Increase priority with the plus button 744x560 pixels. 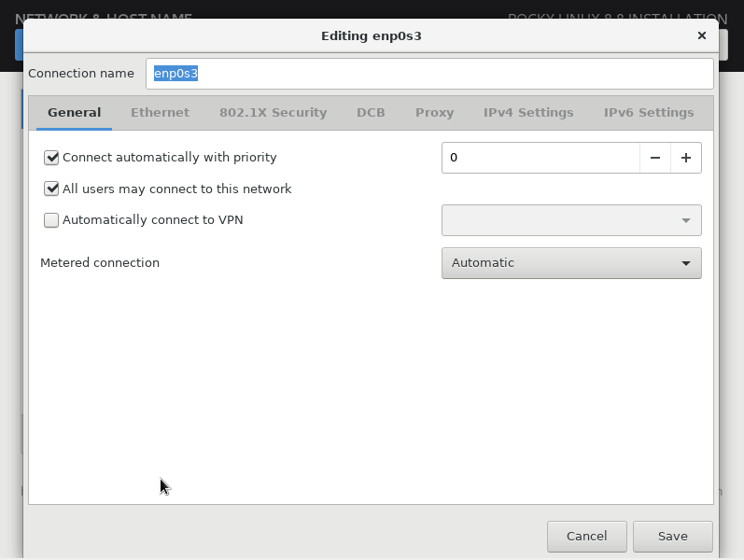[x=686, y=158]
